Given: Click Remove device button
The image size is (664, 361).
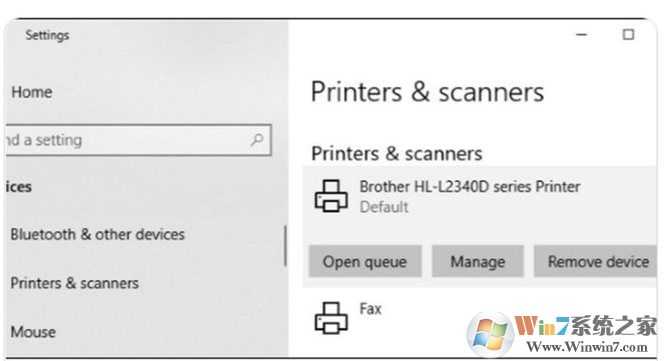Looking at the screenshot, I should pyautogui.click(x=596, y=261).
